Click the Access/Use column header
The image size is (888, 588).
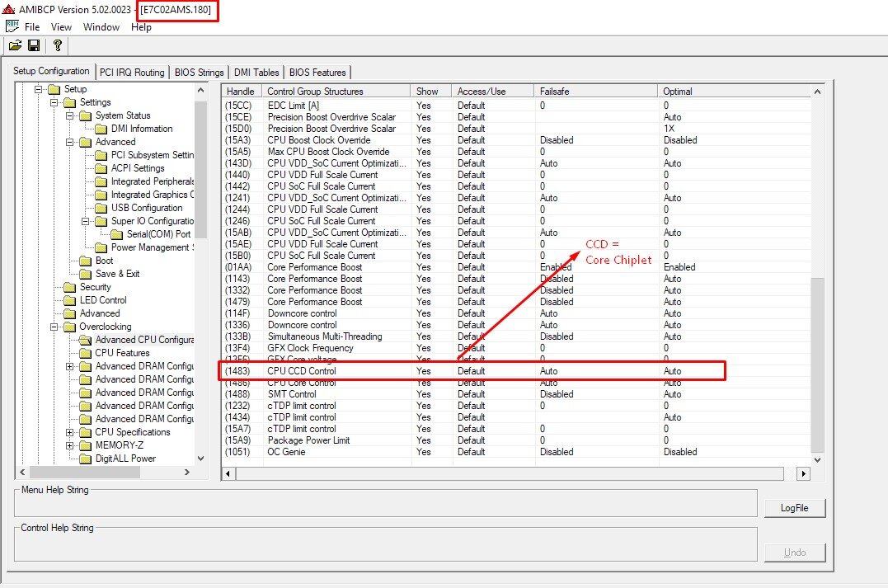[493, 92]
